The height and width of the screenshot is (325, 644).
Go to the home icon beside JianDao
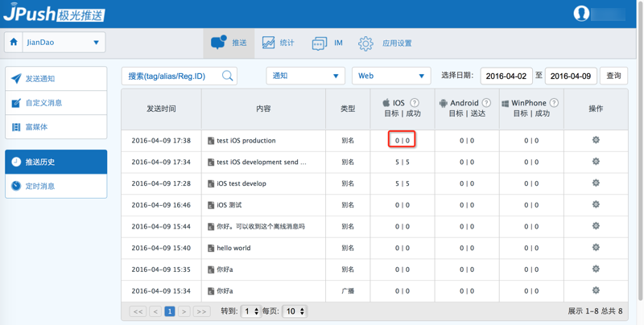(14, 42)
